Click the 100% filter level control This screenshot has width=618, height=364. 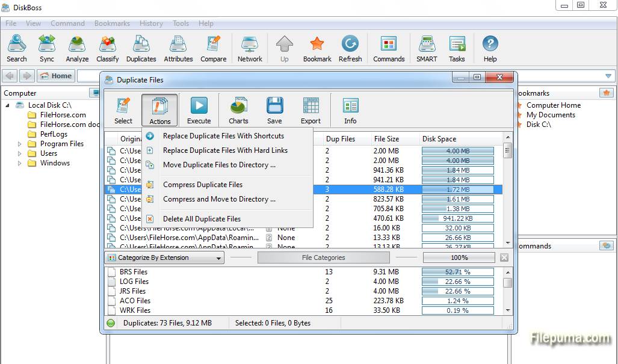click(x=459, y=258)
